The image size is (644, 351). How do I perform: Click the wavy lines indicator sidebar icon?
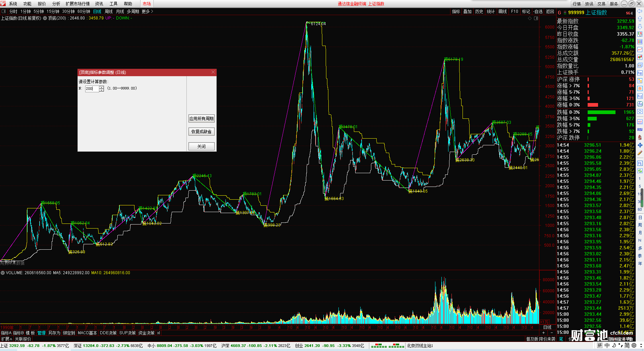pyautogui.click(x=640, y=122)
